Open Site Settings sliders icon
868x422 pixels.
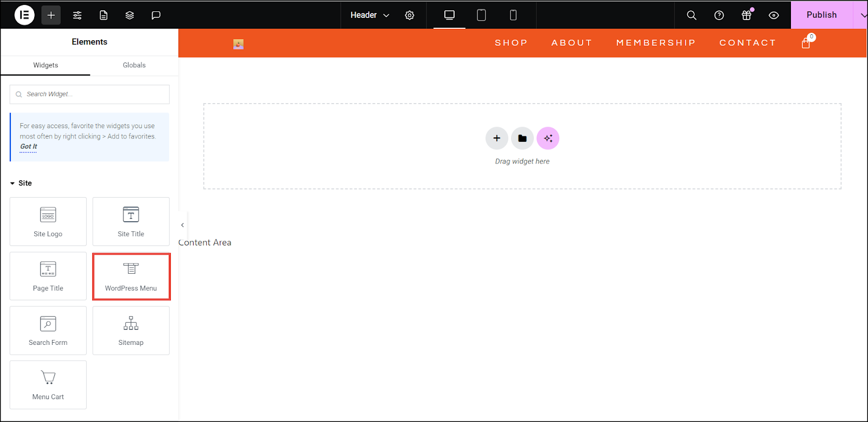point(78,15)
